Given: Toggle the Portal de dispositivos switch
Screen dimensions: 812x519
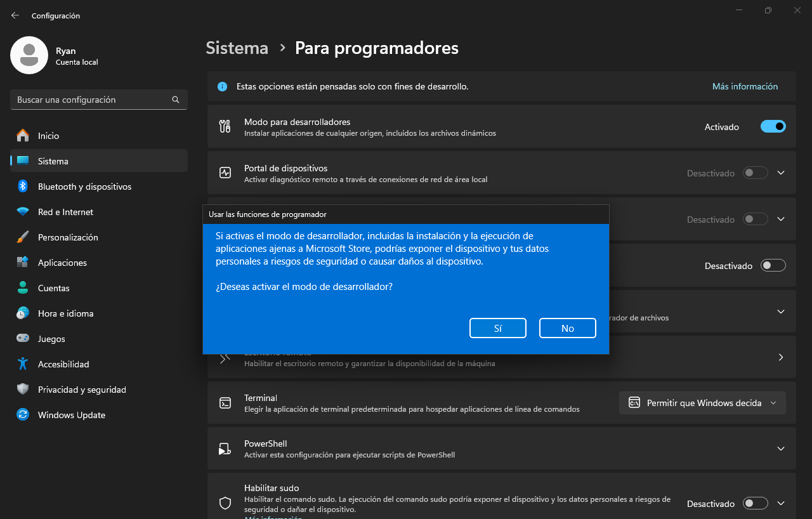Looking at the screenshot, I should coord(756,173).
